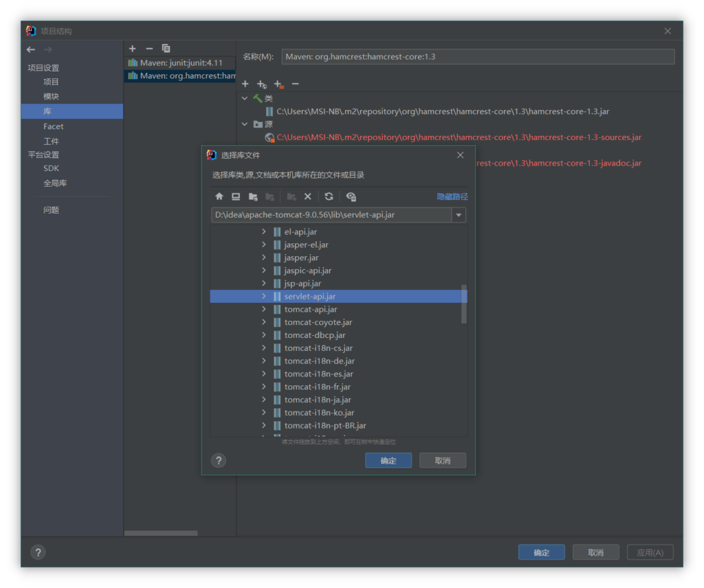704x588 pixels.
Task: Select tomcat-i18n-cs.jar file
Action: tap(318, 348)
